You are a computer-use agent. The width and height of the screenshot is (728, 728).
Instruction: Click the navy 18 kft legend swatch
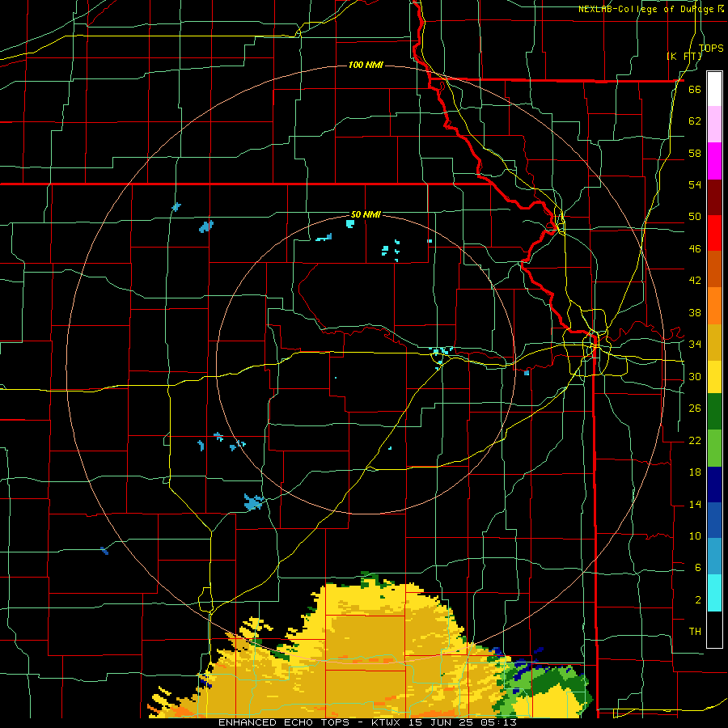pos(714,485)
